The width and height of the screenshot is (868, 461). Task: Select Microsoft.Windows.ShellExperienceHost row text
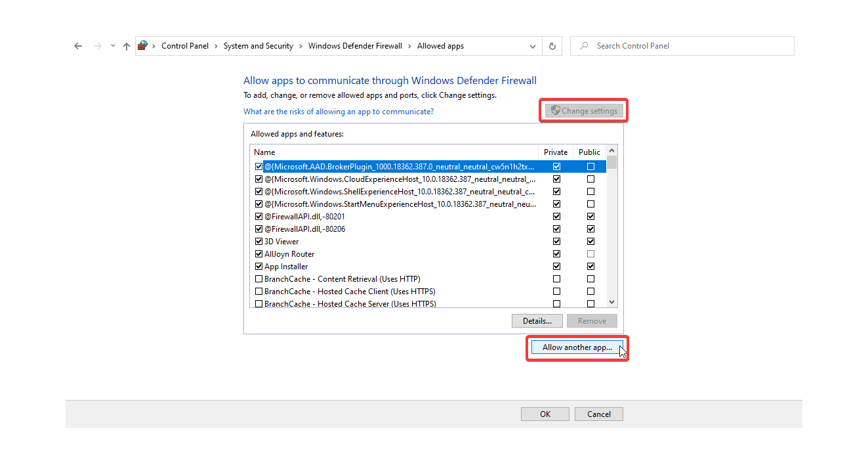tap(400, 192)
